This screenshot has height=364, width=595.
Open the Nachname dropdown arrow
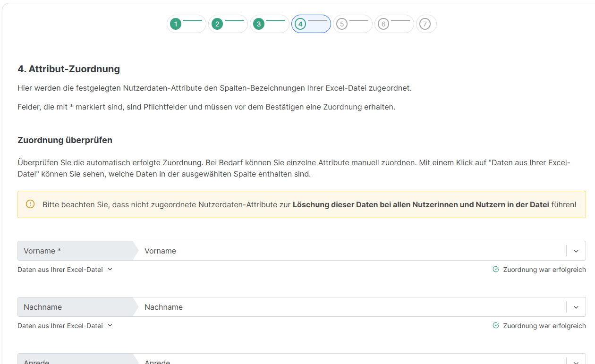click(x=576, y=307)
